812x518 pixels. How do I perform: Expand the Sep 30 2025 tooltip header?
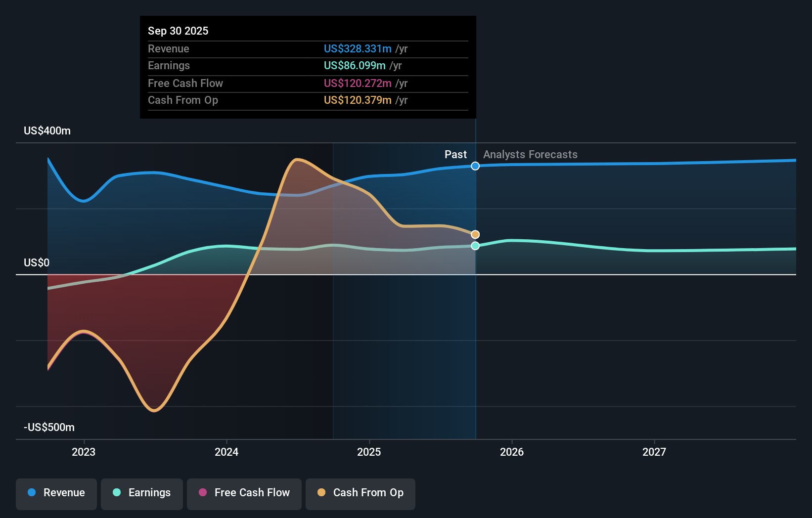(x=178, y=31)
